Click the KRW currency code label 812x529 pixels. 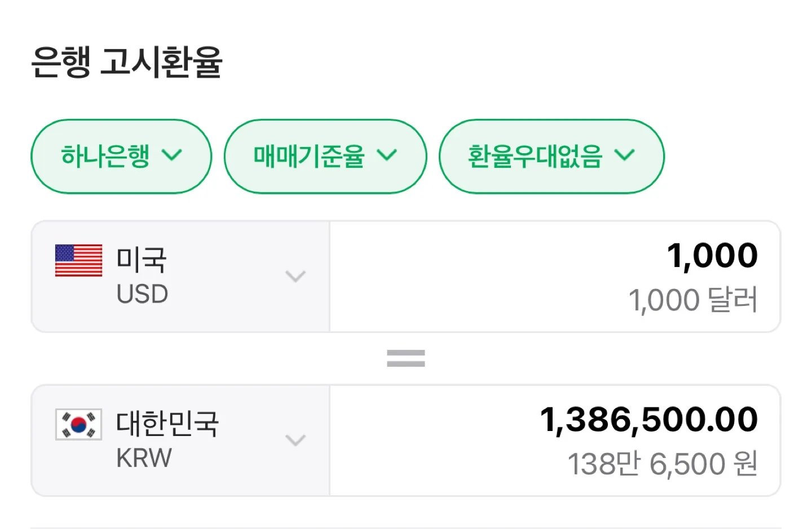tap(144, 458)
